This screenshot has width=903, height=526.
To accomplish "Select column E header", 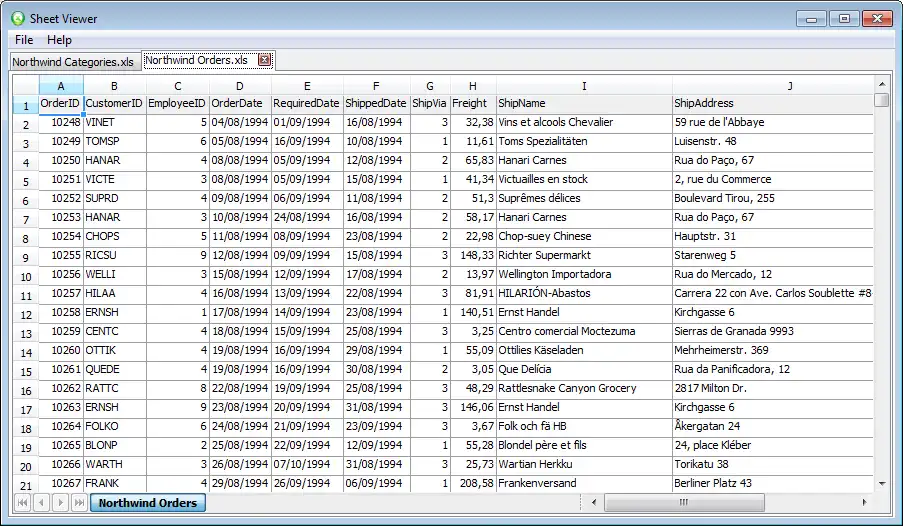I will pyautogui.click(x=308, y=86).
